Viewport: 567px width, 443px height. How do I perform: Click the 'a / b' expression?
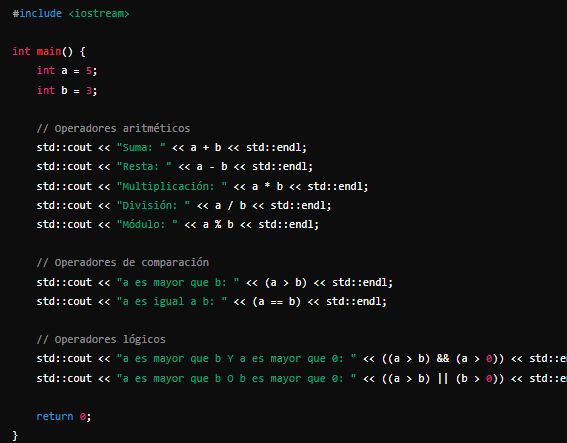pyautogui.click(x=230, y=205)
